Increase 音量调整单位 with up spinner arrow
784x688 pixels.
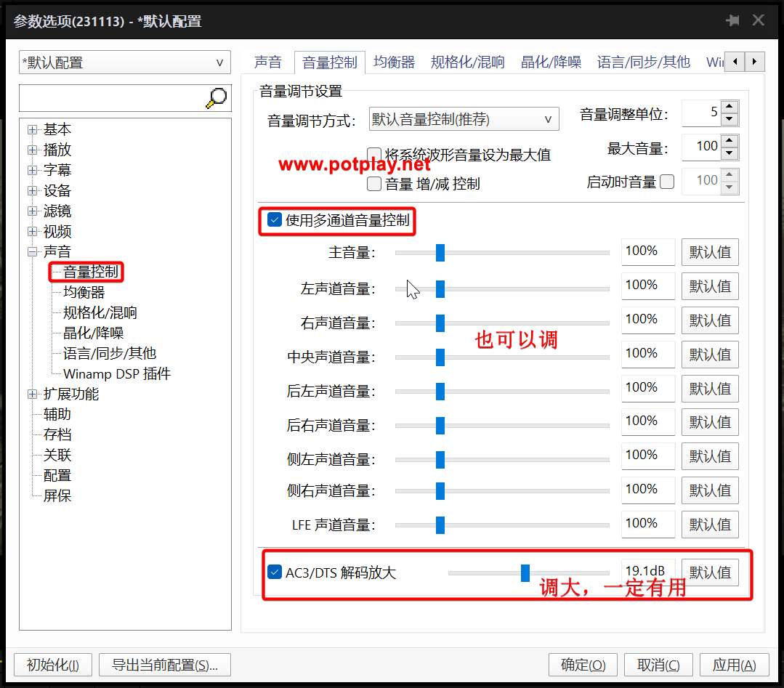(x=730, y=107)
